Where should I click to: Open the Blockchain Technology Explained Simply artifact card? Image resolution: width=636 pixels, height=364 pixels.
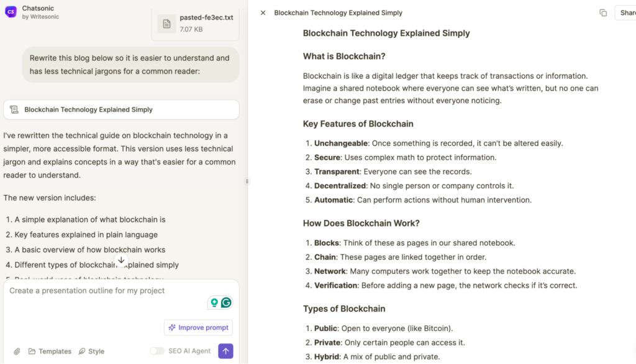[x=121, y=109]
